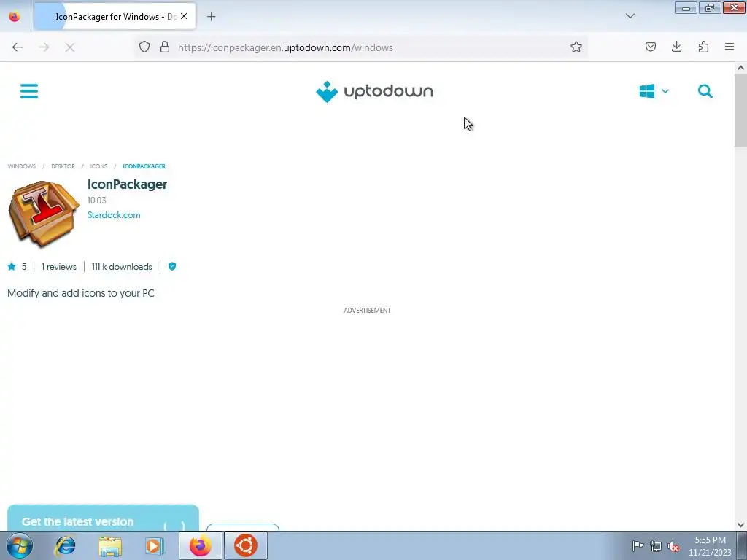Click the network tray icon
This screenshot has width=747, height=560.
click(656, 546)
